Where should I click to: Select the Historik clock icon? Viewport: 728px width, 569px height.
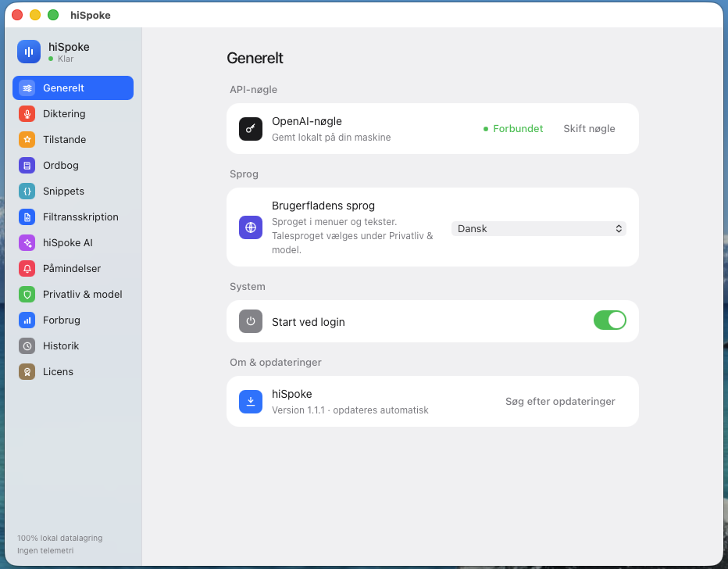27,345
